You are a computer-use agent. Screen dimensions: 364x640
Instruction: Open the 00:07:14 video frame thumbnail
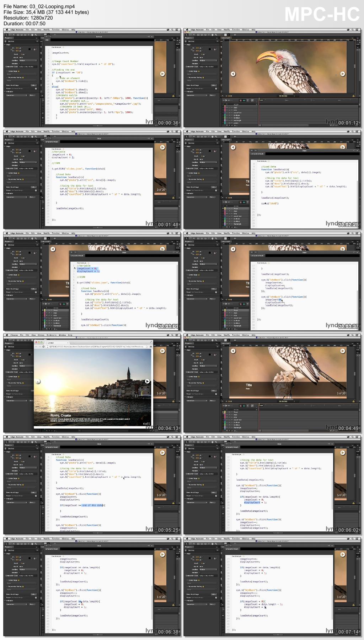[272, 587]
